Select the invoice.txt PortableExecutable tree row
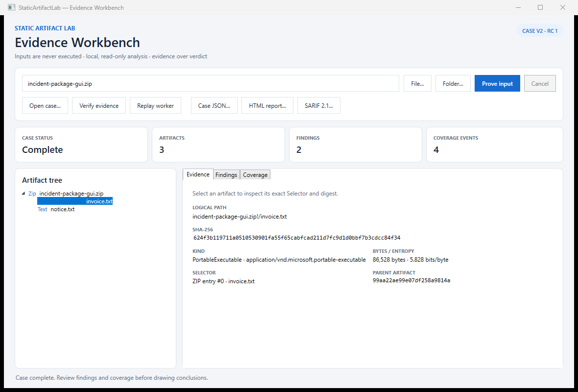The height and width of the screenshot is (392, 578). click(75, 201)
